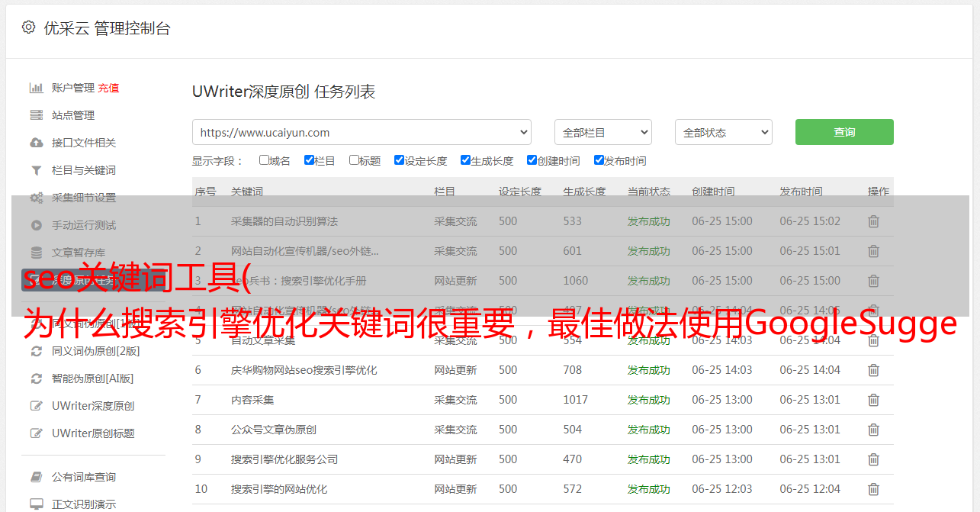Click keyword 采集器的自动识别算法
This screenshot has width=980, height=512.
pyautogui.click(x=284, y=221)
